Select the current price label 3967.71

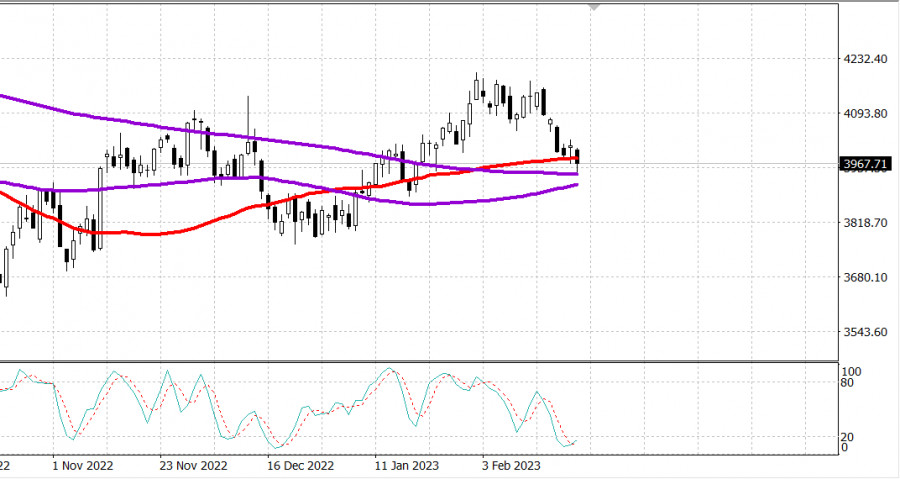[866, 163]
